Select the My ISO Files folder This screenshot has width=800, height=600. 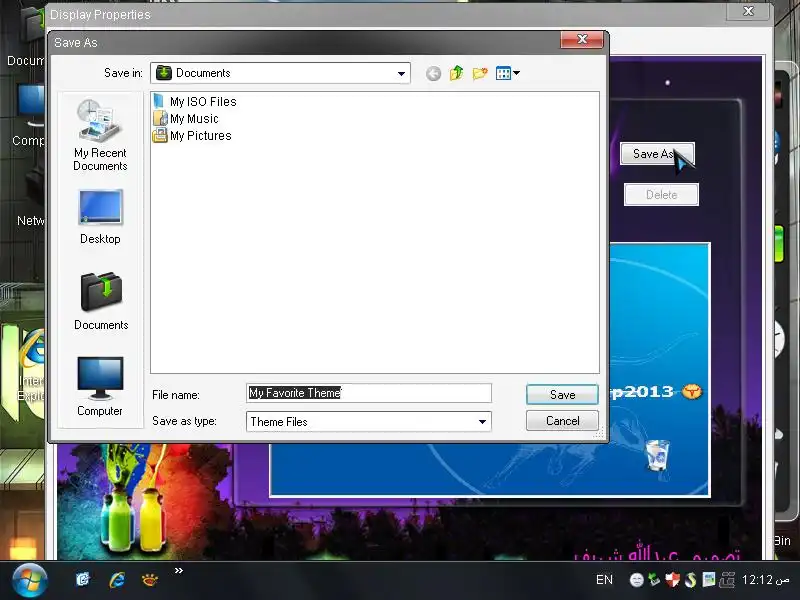coord(194,102)
